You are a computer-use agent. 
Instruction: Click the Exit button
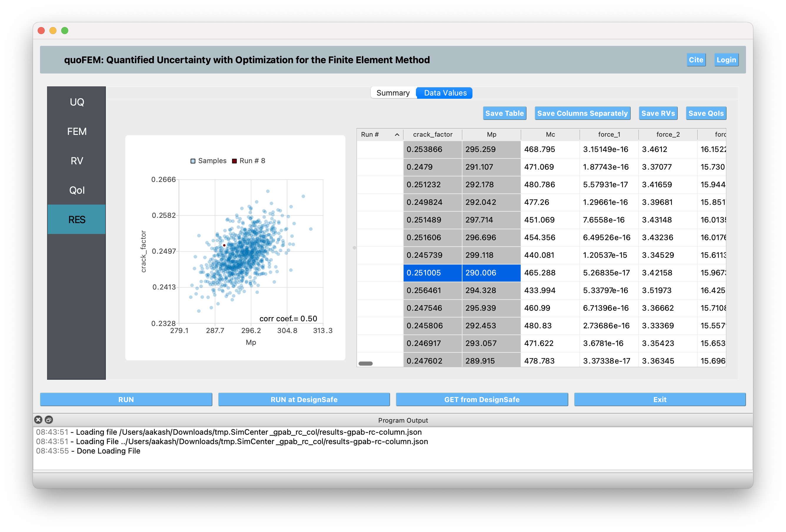point(660,399)
